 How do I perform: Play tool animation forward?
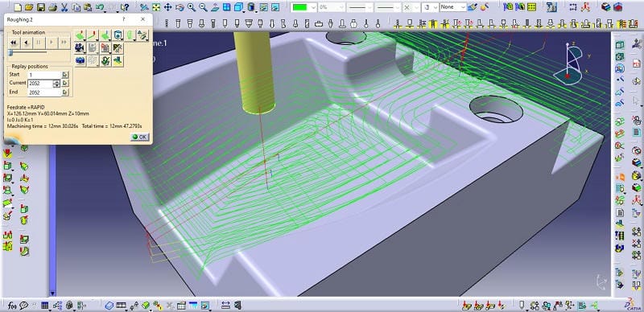coord(52,43)
